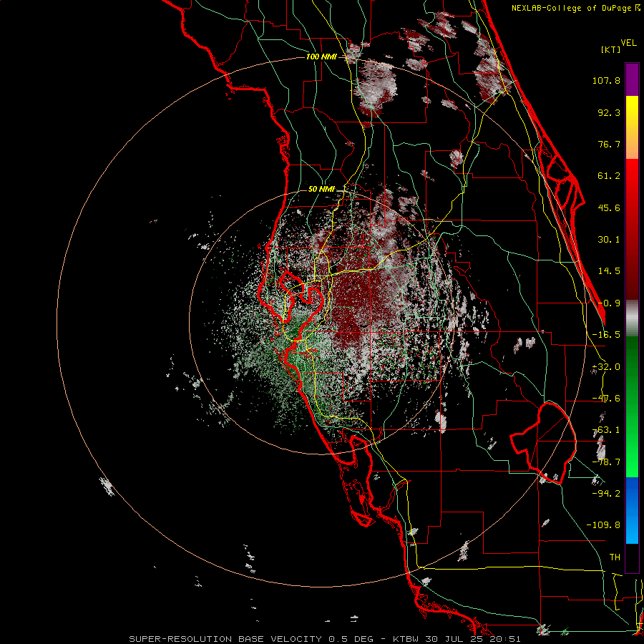Click the 45.6 velocity scale value
Image resolution: width=644 pixels, height=644 pixels.
pos(609,208)
